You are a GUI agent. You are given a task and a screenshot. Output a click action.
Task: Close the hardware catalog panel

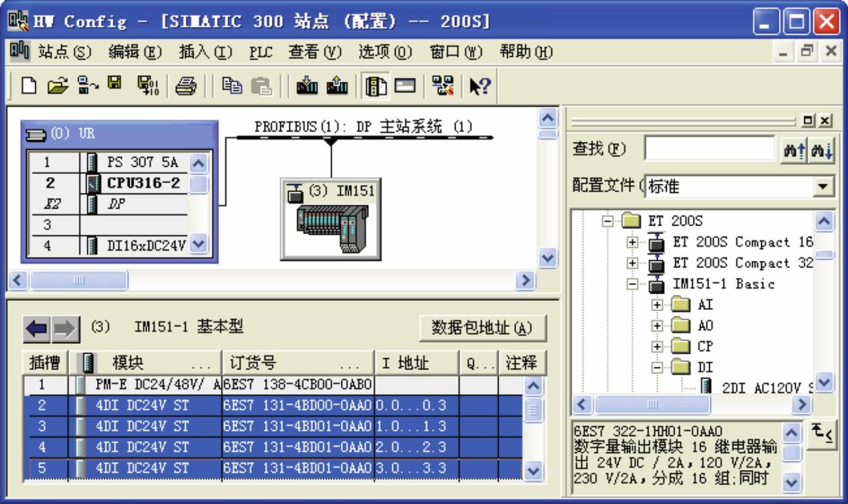pos(825,121)
